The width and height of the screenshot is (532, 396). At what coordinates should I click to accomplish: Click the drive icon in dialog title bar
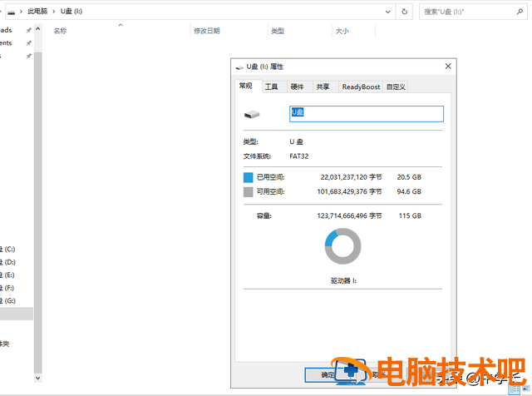click(x=241, y=66)
